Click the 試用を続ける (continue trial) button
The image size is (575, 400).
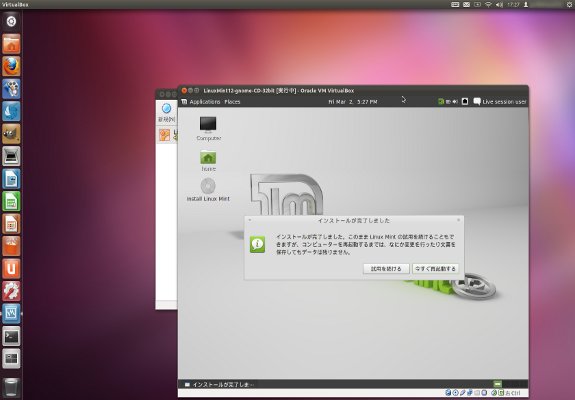click(386, 269)
